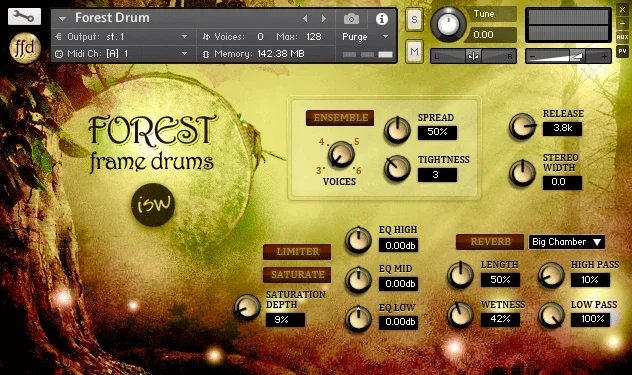
Task: Toggle the PV button
Action: tap(622, 51)
